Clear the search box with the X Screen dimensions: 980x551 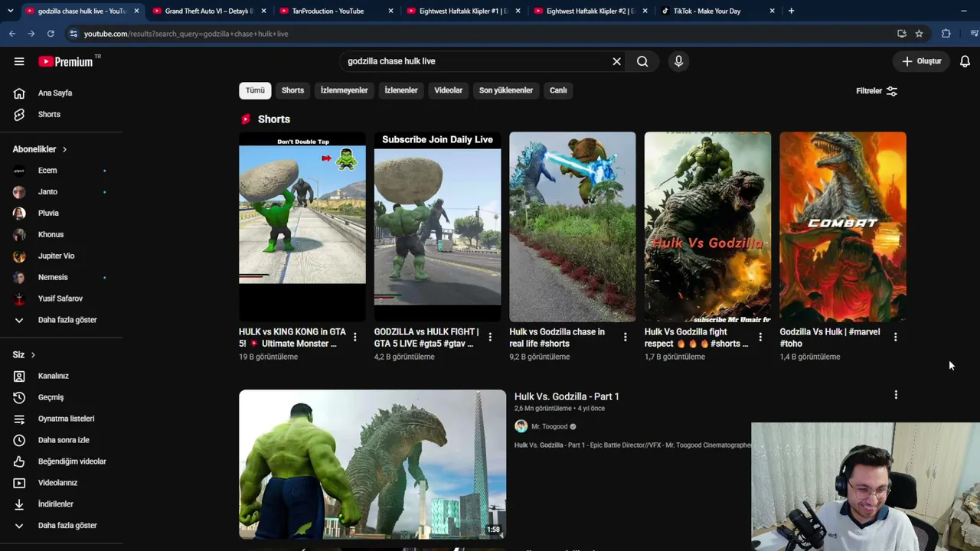(x=616, y=61)
